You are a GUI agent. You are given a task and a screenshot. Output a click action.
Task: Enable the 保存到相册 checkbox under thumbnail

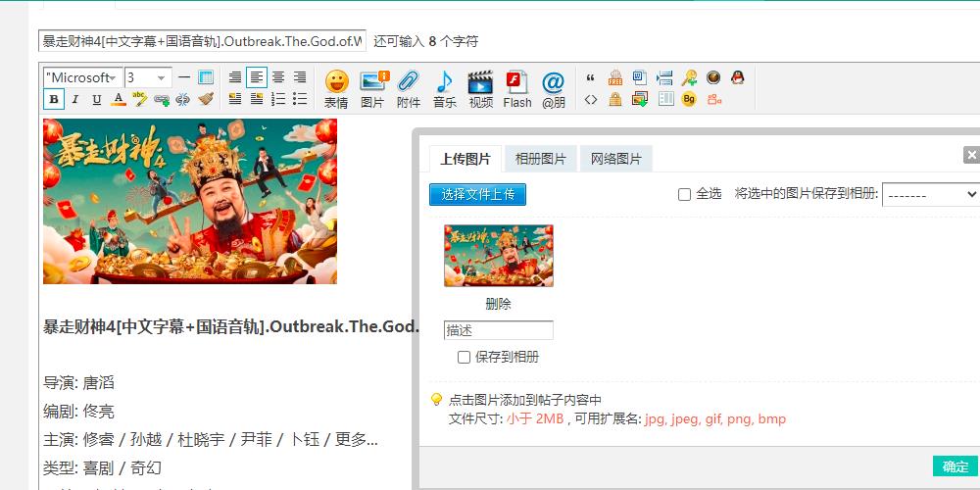(464, 358)
